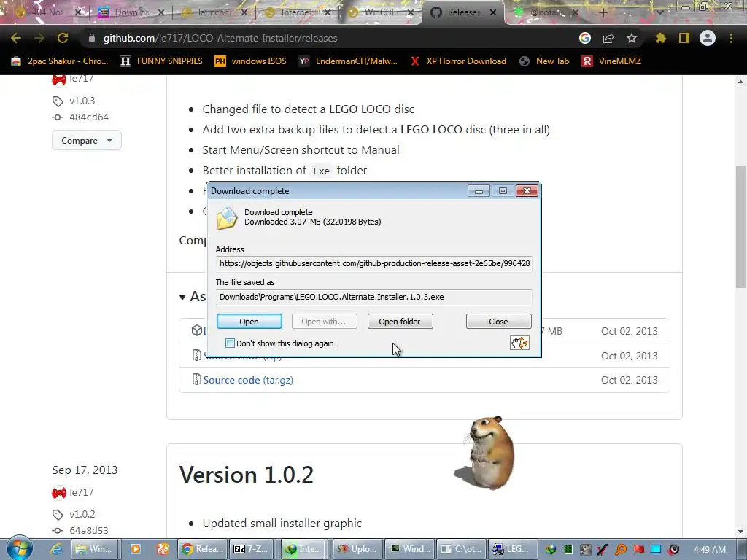Click the le717 author link under Sep 17, 2013

click(x=82, y=492)
